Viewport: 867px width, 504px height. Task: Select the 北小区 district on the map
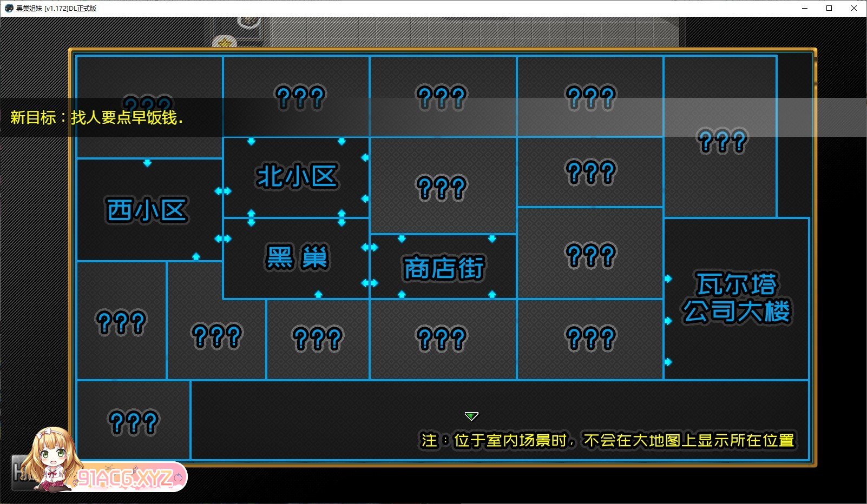click(x=297, y=177)
